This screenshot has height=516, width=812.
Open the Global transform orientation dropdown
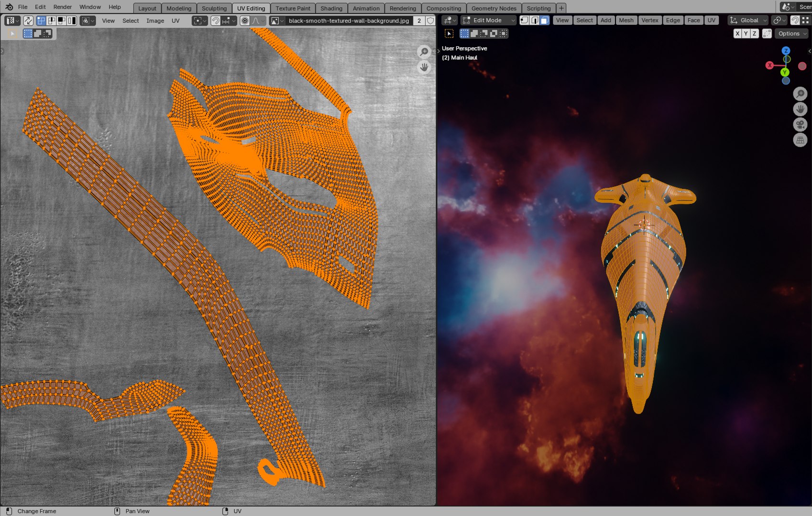click(748, 20)
